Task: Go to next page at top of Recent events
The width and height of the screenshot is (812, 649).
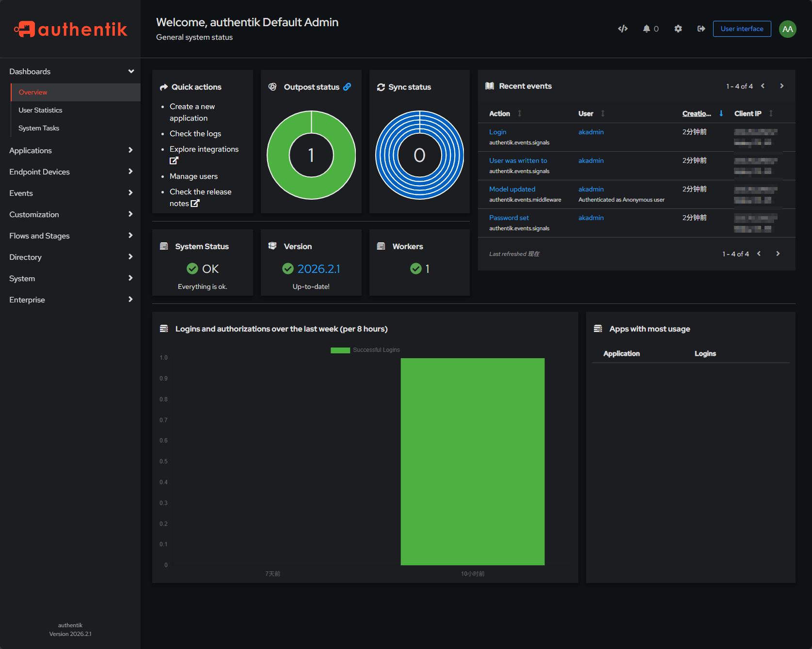Action: (781, 86)
